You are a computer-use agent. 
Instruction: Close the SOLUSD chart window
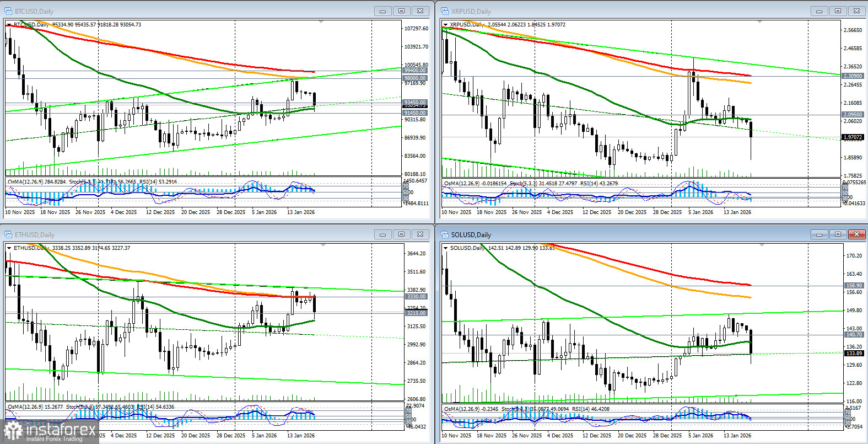click(856, 234)
